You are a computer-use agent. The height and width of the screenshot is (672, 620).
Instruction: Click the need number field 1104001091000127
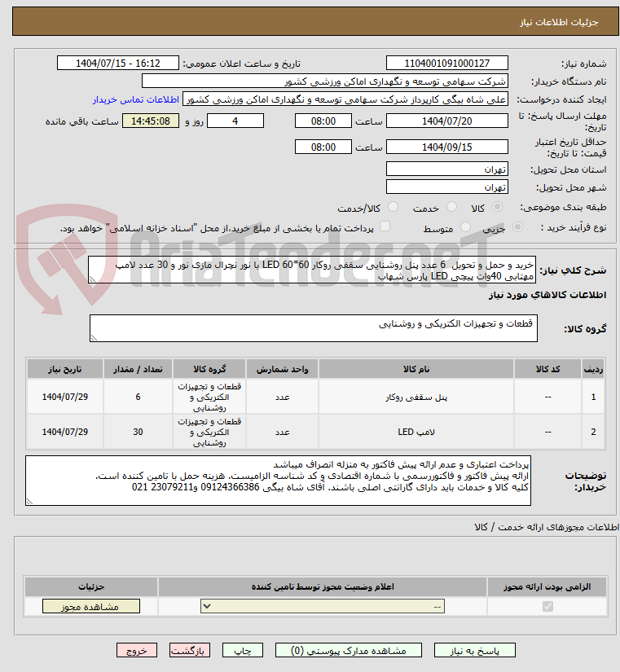tap(446, 63)
